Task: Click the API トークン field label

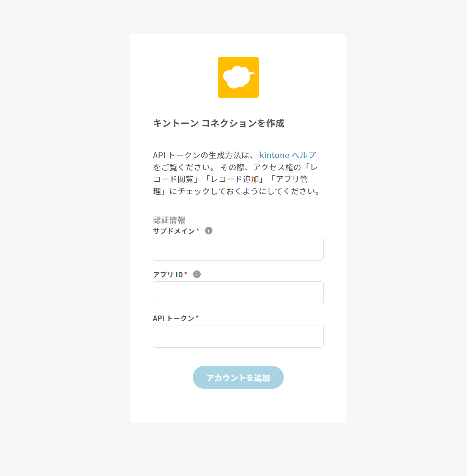Action: point(173,318)
